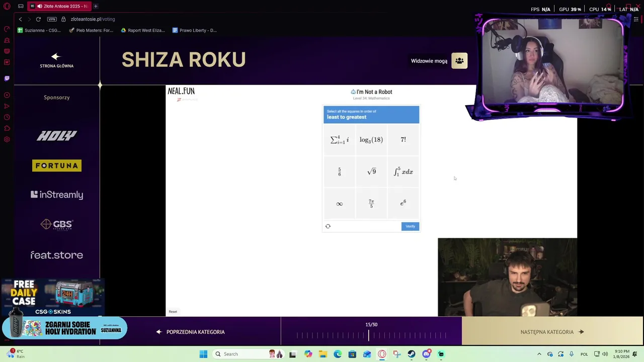Click the tray microphone icon

point(572,354)
